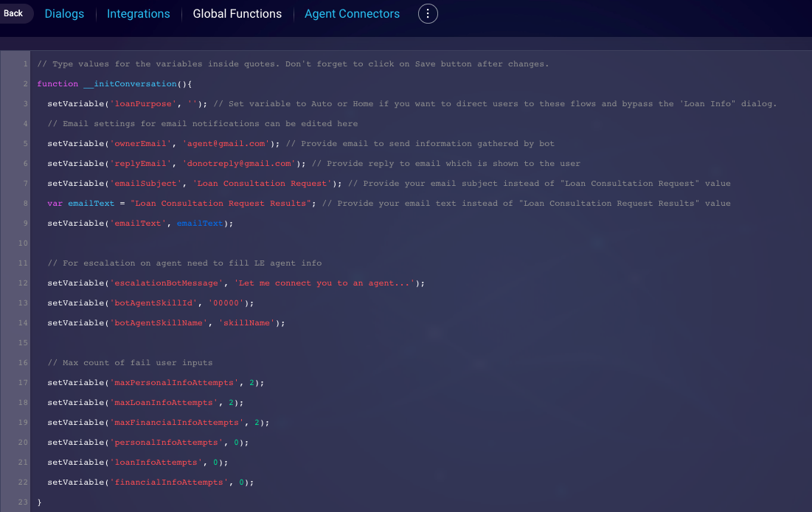Click the comment 'Max count of fail user inputs'
Screen dimensions: 812x512
[x=130, y=363]
